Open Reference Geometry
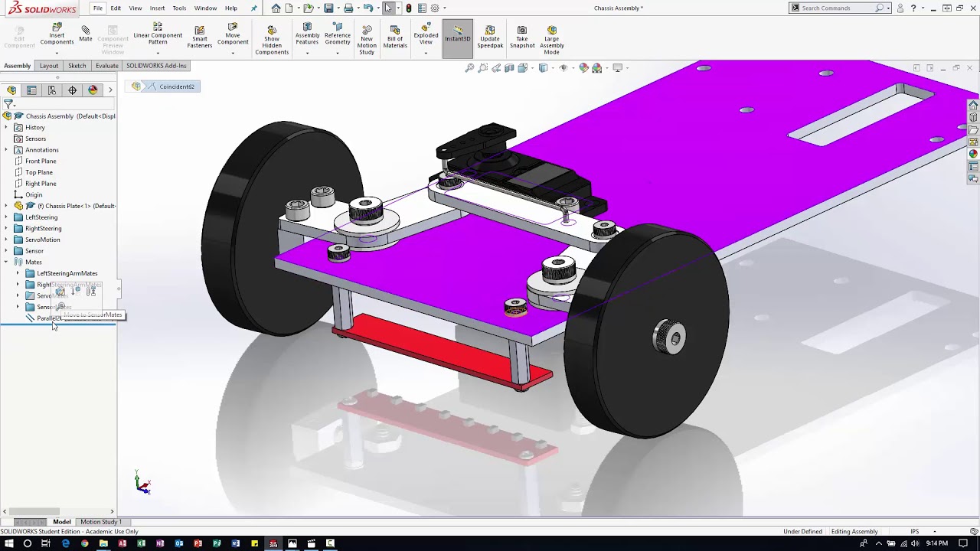980x551 pixels. click(337, 34)
